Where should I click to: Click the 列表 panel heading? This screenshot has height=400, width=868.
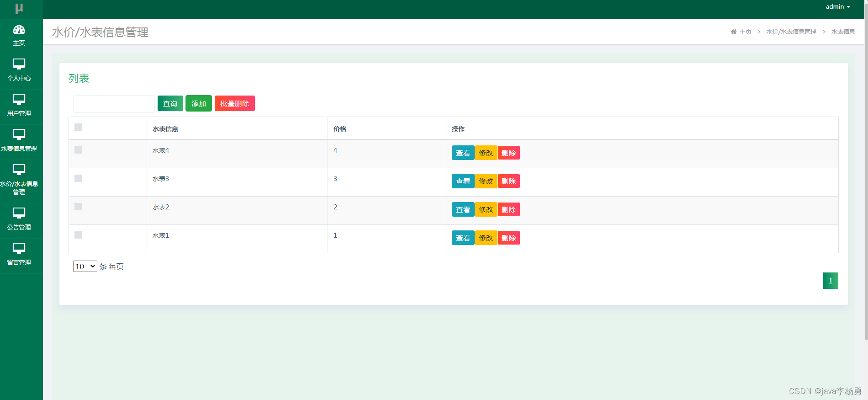[x=79, y=79]
